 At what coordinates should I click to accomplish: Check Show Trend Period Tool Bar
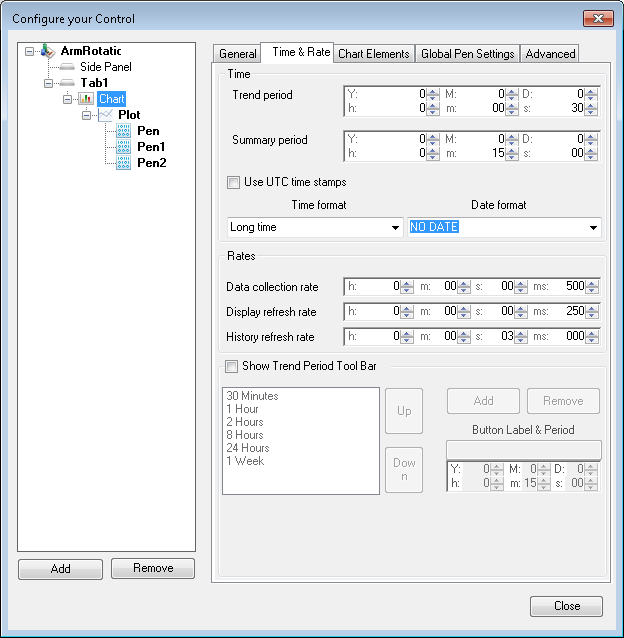232,366
